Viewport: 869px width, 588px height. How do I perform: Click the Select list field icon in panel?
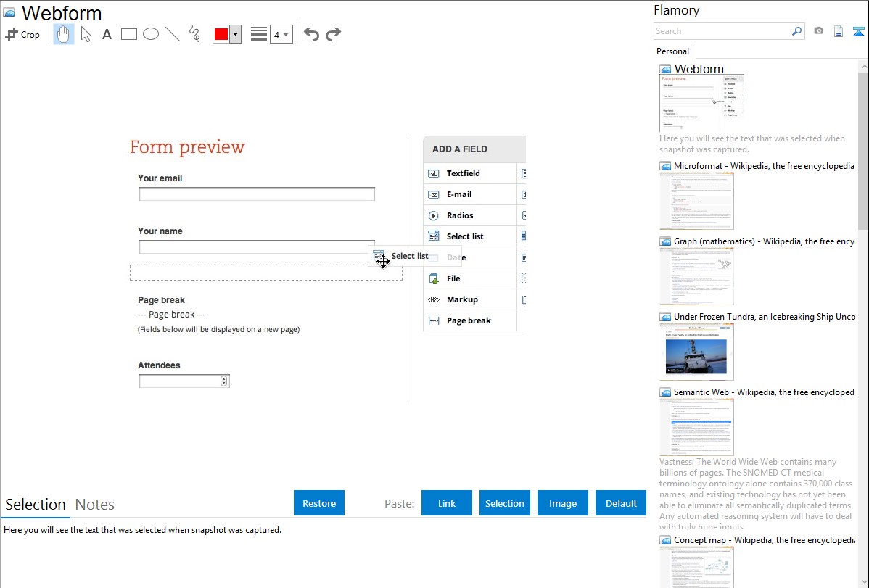click(x=433, y=236)
